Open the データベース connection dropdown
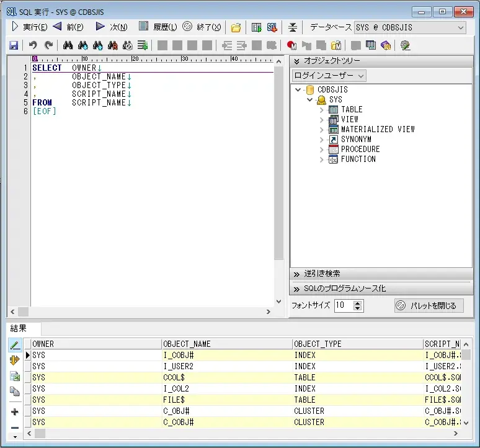 (460, 27)
